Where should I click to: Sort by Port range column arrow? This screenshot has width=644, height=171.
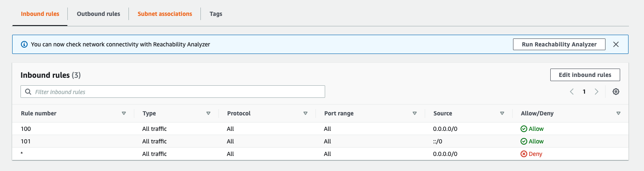(415, 113)
